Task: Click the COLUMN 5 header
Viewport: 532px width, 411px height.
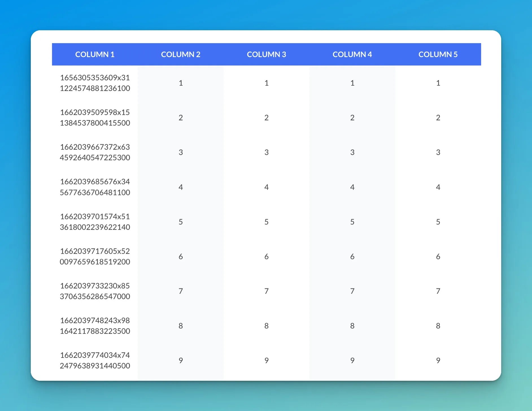Action: click(x=438, y=54)
